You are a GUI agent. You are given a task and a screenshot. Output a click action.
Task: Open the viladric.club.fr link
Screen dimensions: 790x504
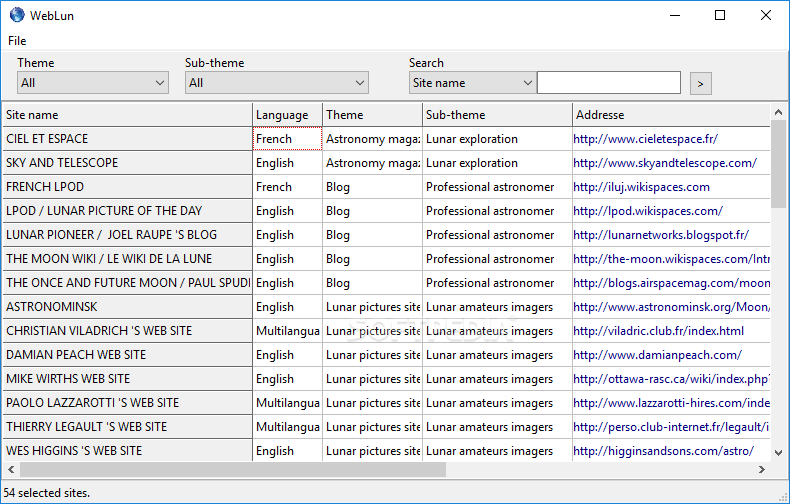point(659,331)
